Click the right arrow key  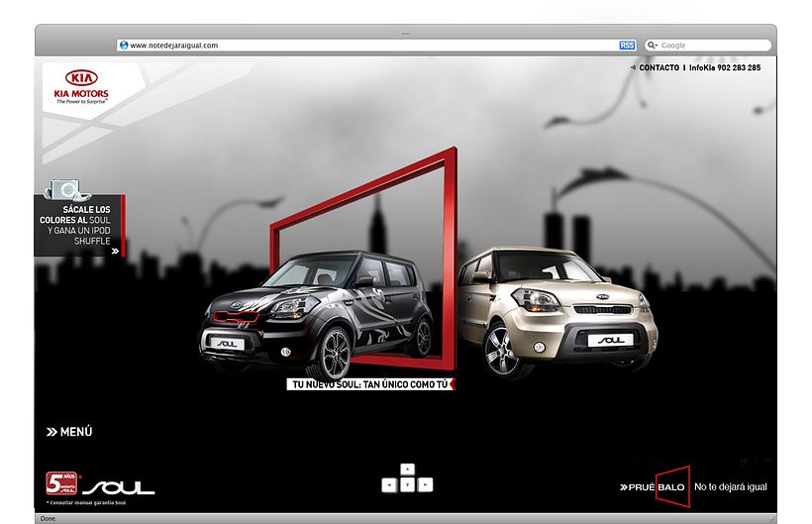tap(425, 485)
